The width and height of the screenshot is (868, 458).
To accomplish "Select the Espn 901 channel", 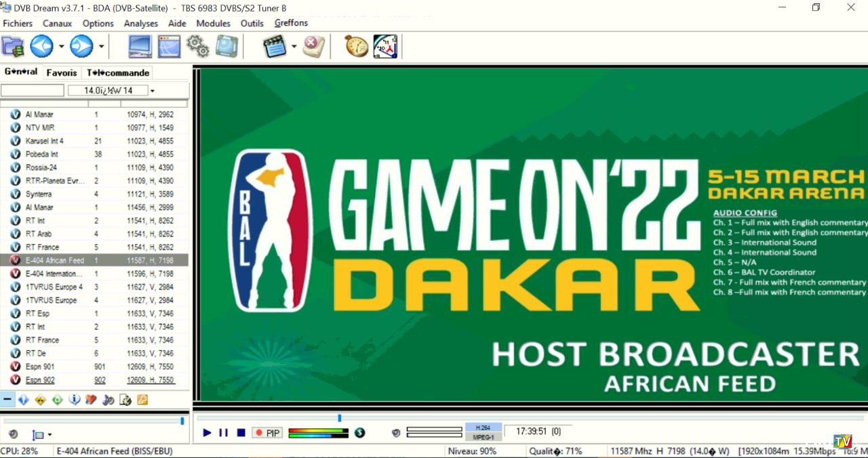I will (x=40, y=367).
